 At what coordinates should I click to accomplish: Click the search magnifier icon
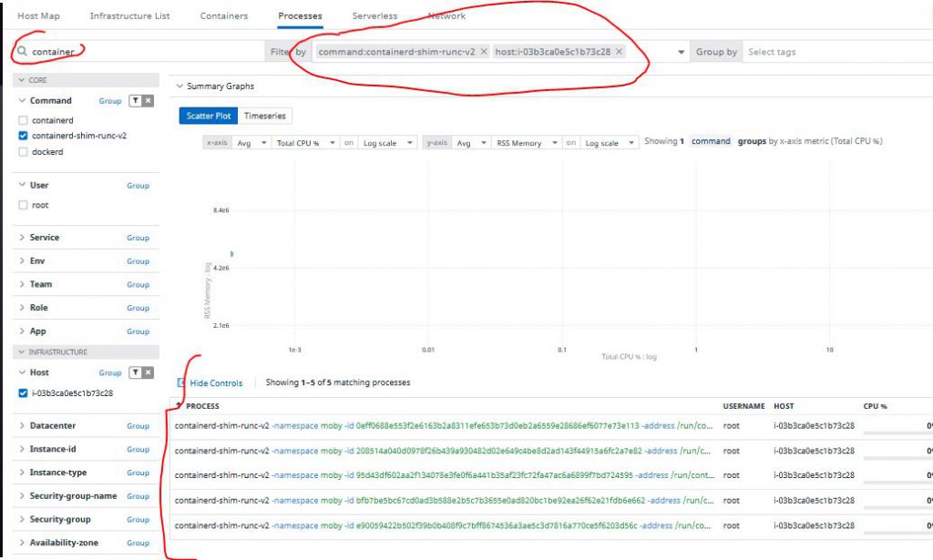point(23,52)
